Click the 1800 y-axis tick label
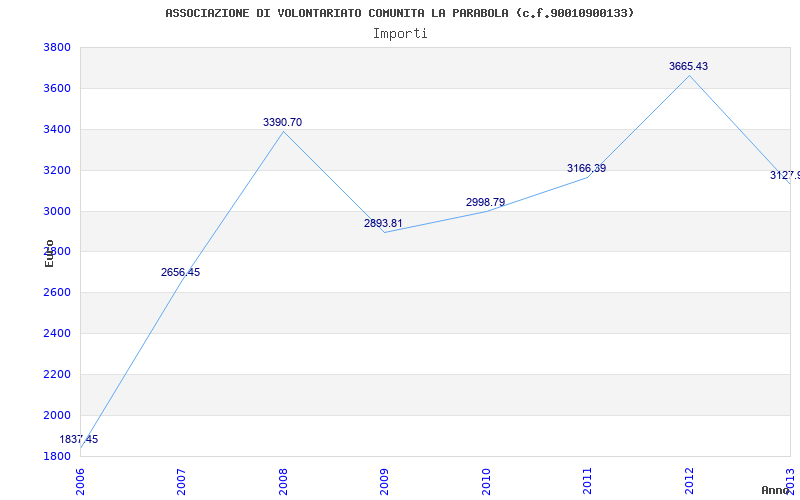This screenshot has width=800, height=500. [x=58, y=456]
